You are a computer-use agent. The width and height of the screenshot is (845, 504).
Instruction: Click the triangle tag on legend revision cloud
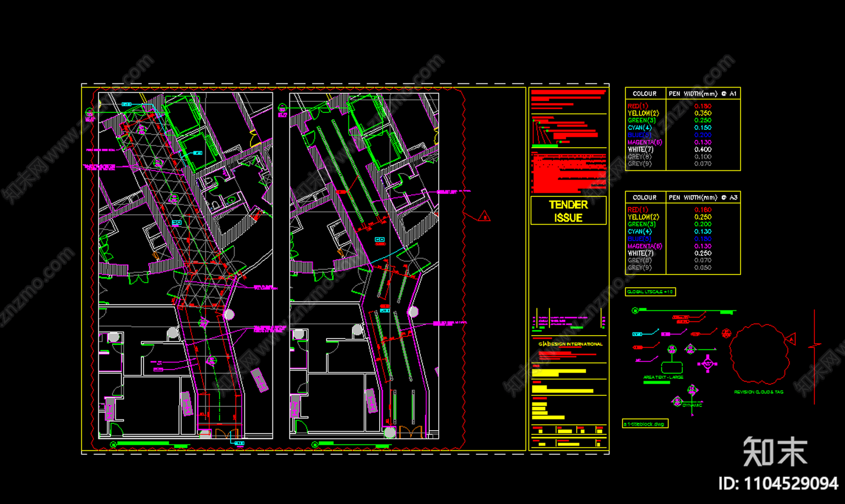point(791,339)
